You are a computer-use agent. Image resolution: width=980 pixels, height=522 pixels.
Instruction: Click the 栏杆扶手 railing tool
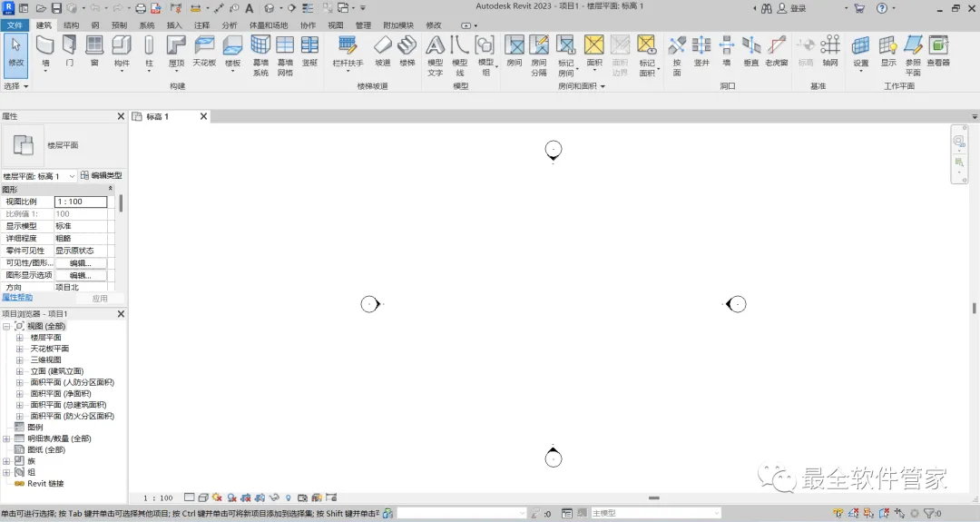[x=348, y=52]
